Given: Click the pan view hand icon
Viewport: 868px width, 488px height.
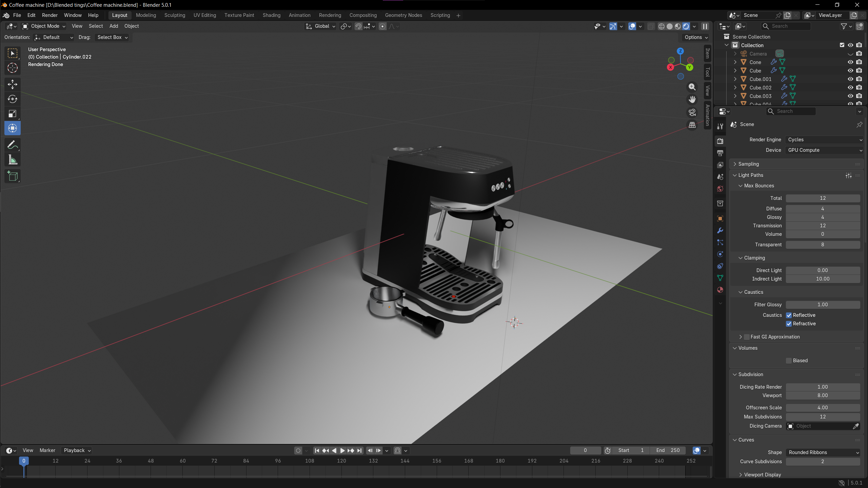Looking at the screenshot, I should 692,100.
